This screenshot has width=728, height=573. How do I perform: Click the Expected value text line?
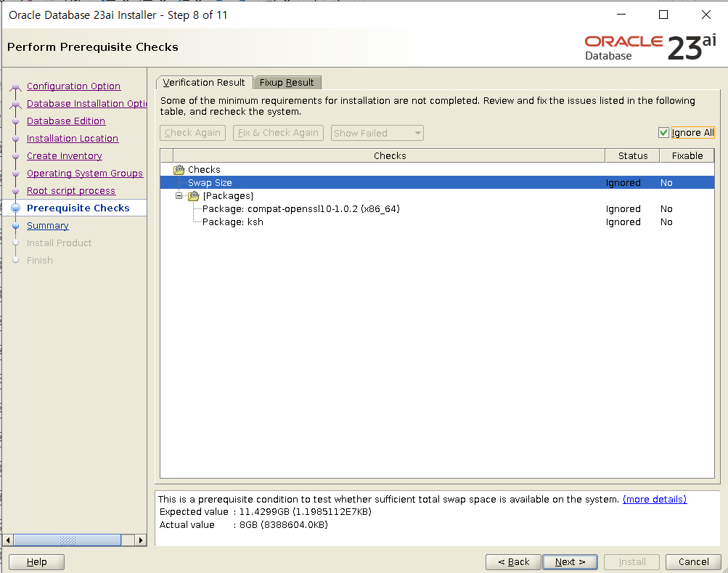265,512
